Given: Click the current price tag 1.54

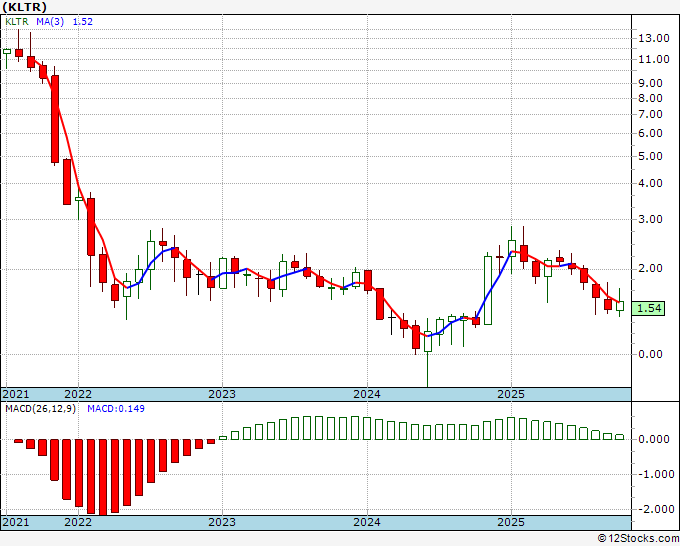Looking at the screenshot, I should [x=648, y=308].
